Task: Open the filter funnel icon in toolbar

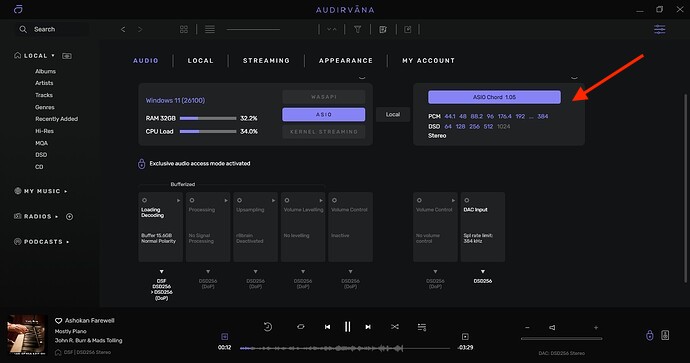Action: point(358,29)
